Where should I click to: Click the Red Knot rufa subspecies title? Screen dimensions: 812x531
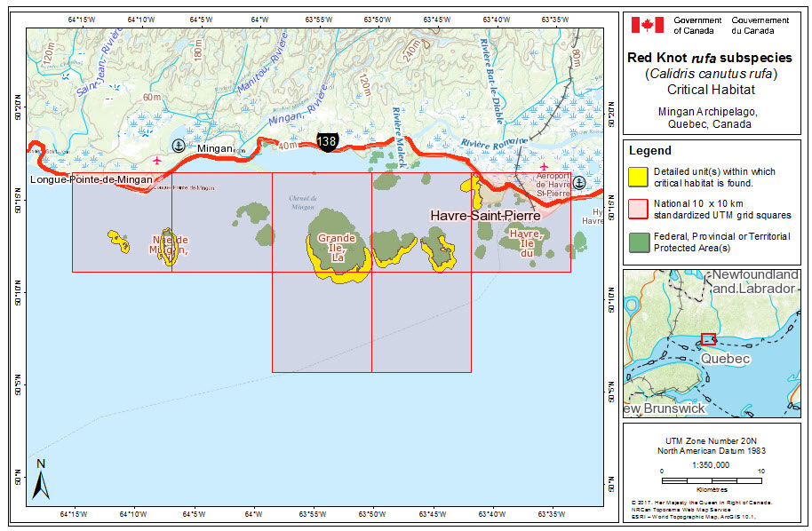click(708, 59)
